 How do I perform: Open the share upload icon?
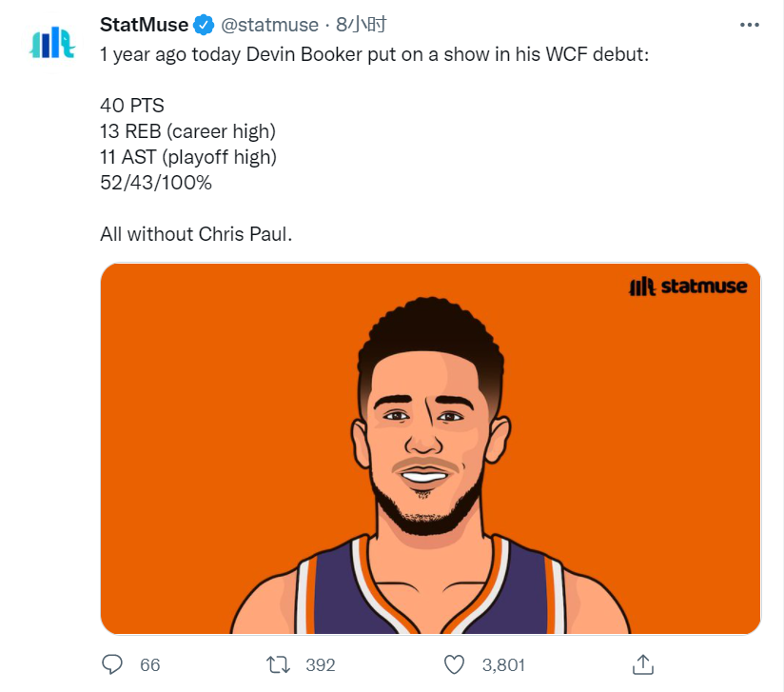tap(643, 664)
